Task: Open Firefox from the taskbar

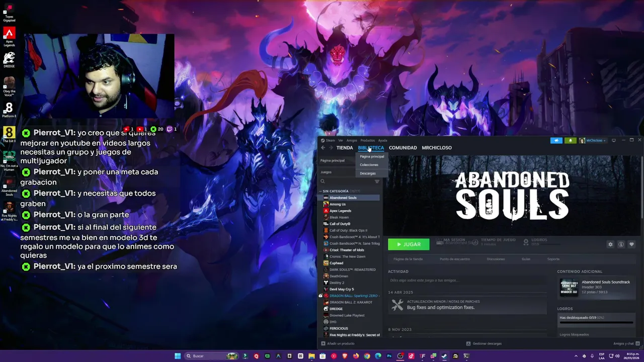Action: point(356,356)
